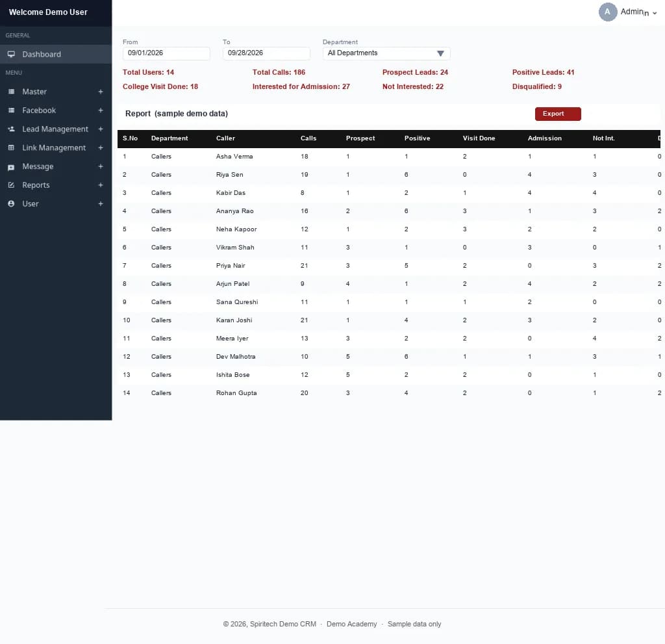Click caller name Priya Nair
This screenshot has width=665, height=644.
point(231,266)
